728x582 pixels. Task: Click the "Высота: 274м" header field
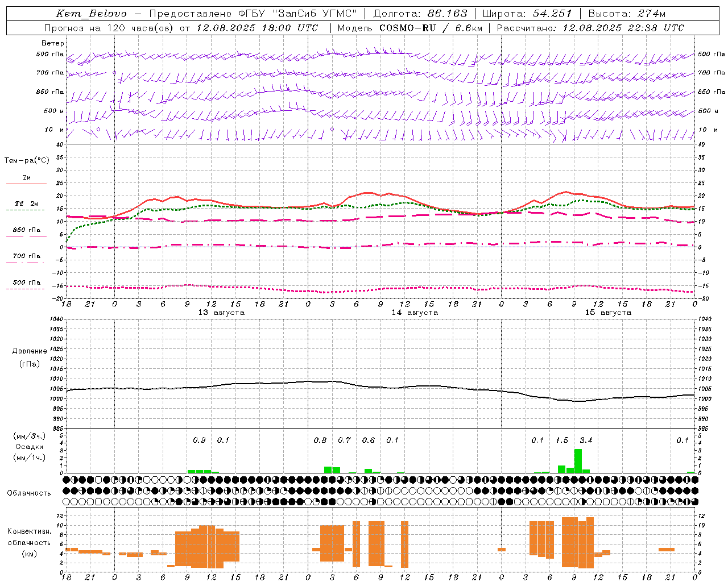pos(627,14)
